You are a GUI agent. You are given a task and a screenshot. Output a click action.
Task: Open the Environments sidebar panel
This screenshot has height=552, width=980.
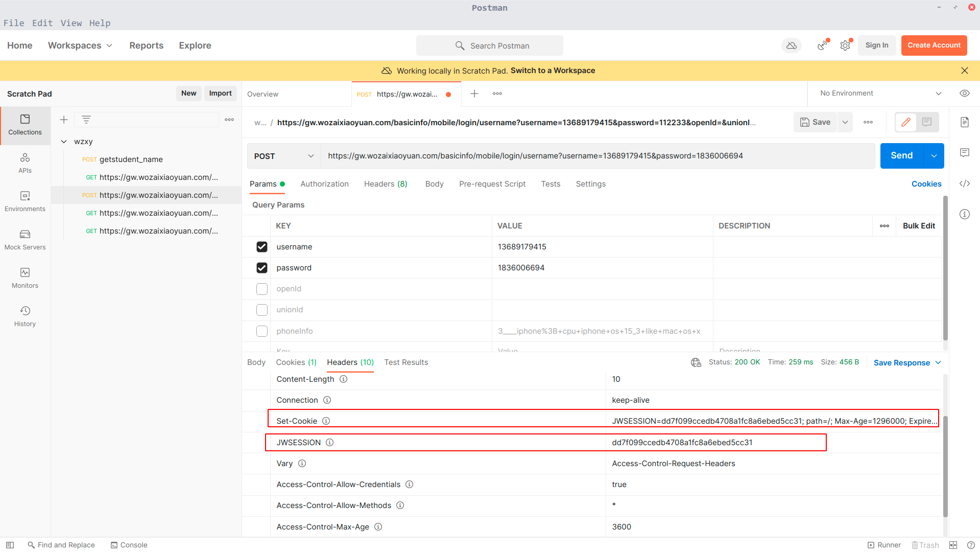25,201
